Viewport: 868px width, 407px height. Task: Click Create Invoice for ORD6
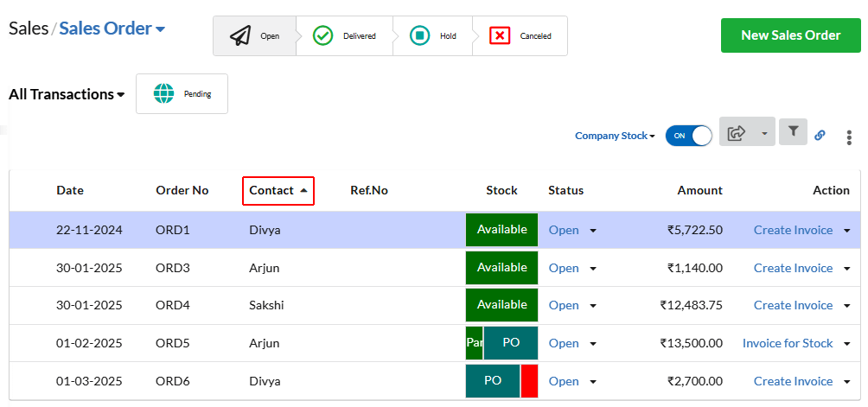coord(793,381)
